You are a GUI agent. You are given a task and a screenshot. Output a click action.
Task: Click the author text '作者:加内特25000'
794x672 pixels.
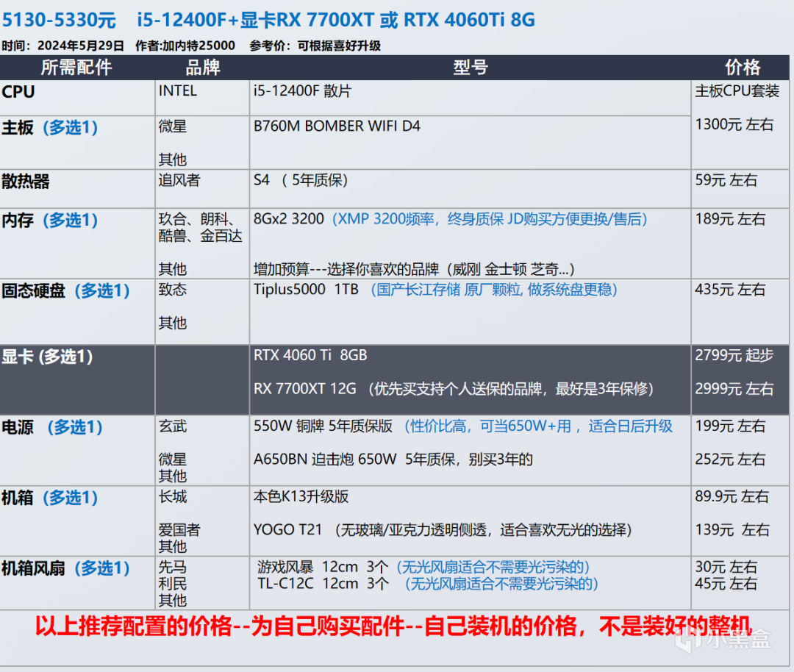pyautogui.click(x=185, y=46)
